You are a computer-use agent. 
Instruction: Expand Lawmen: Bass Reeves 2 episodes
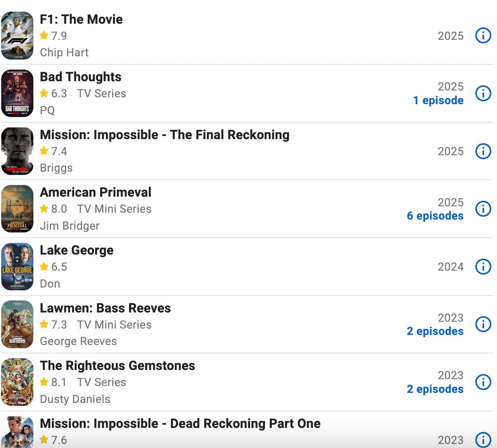[435, 331]
